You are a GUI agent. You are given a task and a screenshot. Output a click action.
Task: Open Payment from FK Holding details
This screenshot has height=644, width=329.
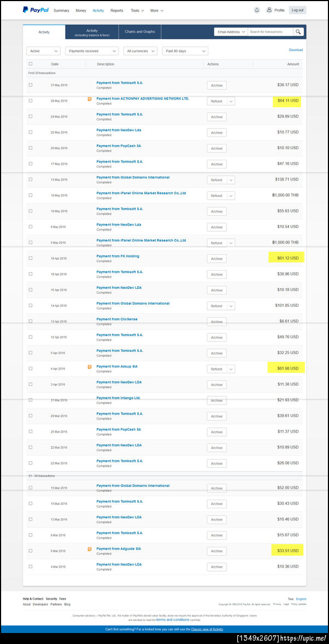click(118, 256)
